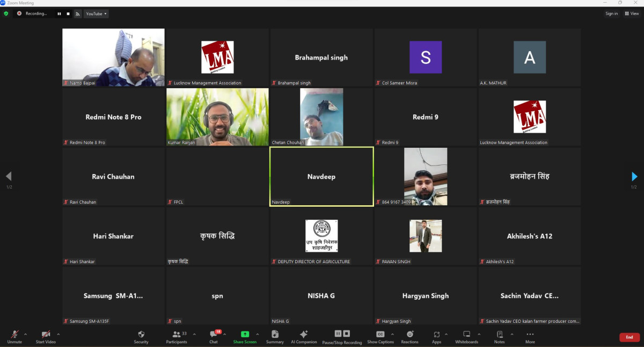Expand audio options next to Unmute
Image resolution: width=644 pixels, height=347 pixels.
point(25,334)
